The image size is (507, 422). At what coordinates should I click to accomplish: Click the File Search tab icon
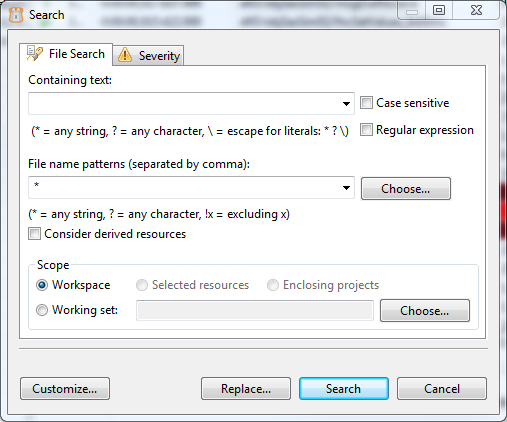pyautogui.click(x=35, y=53)
